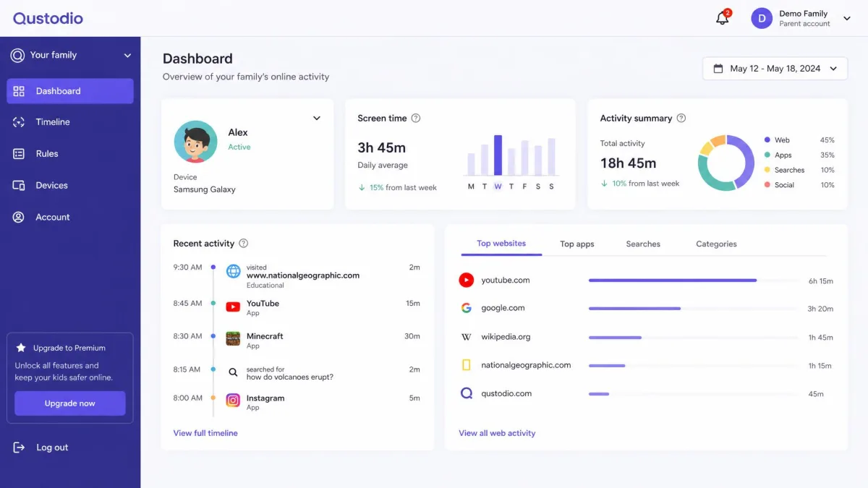
Task: Open Dashboard in the sidebar
Action: click(x=70, y=91)
